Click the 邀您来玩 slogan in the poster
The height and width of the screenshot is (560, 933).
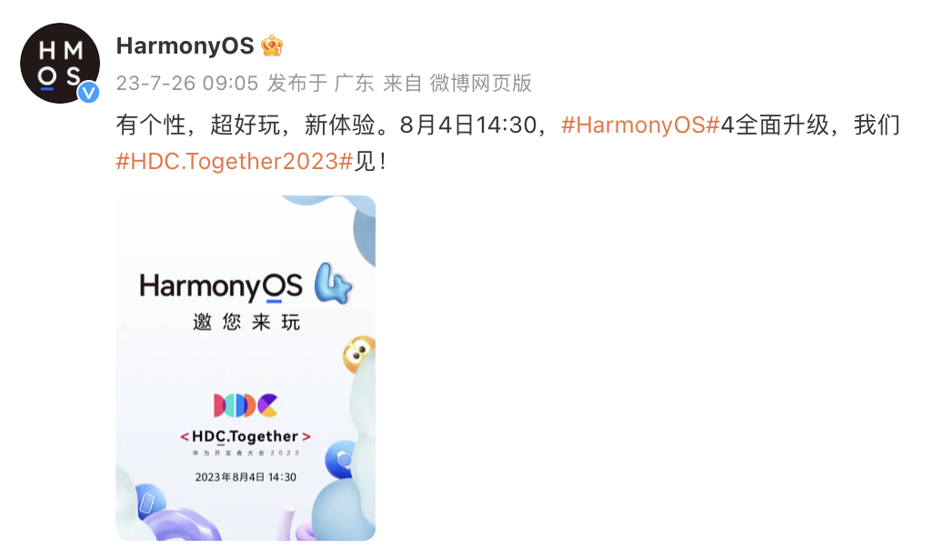click(246, 323)
